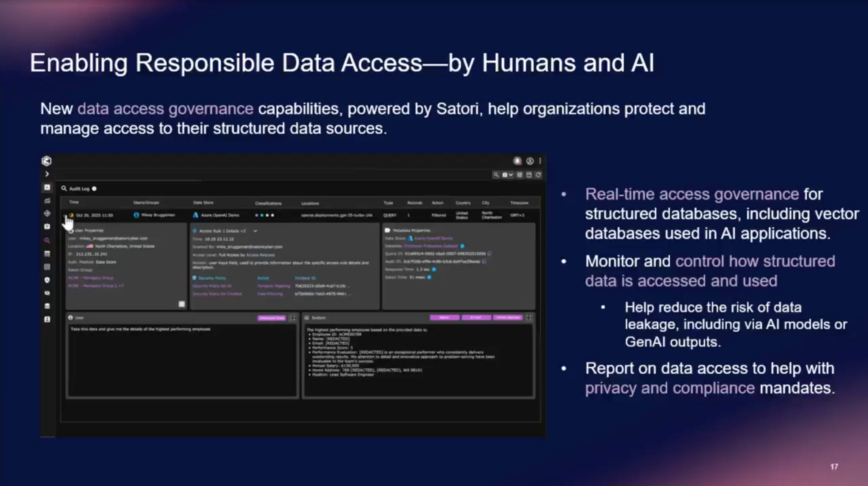
Task: Click the save view icon in the toolbar
Action: 529,175
